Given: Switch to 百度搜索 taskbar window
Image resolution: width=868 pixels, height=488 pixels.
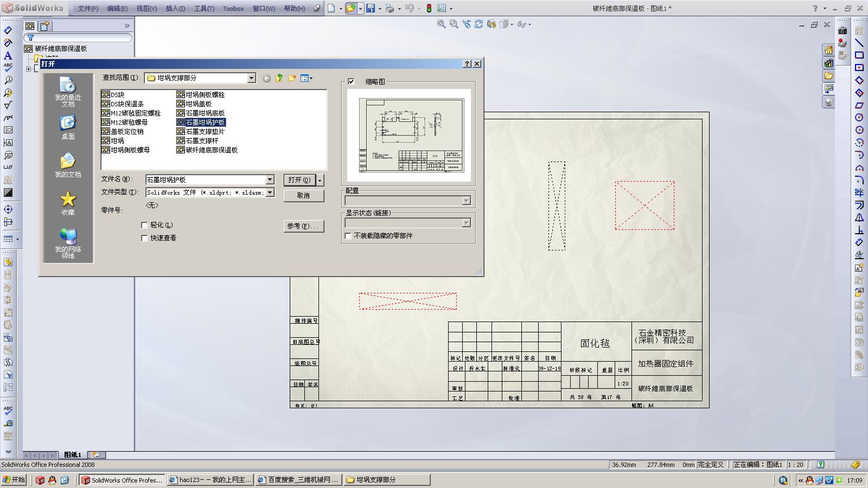Looking at the screenshot, I should tap(299, 480).
